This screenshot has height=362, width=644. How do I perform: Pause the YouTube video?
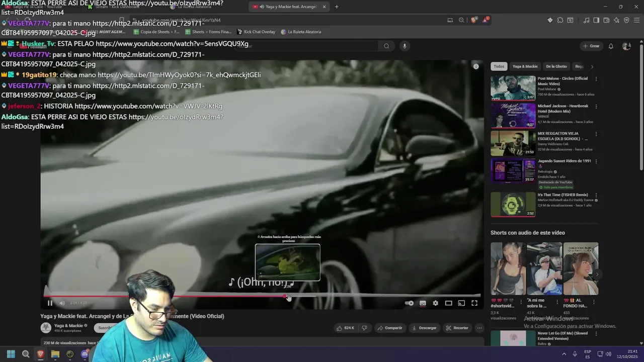coord(50,303)
